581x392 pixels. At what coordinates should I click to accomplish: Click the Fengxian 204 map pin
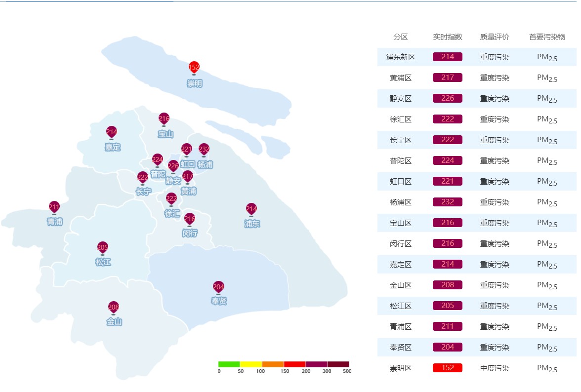pyautogui.click(x=218, y=286)
